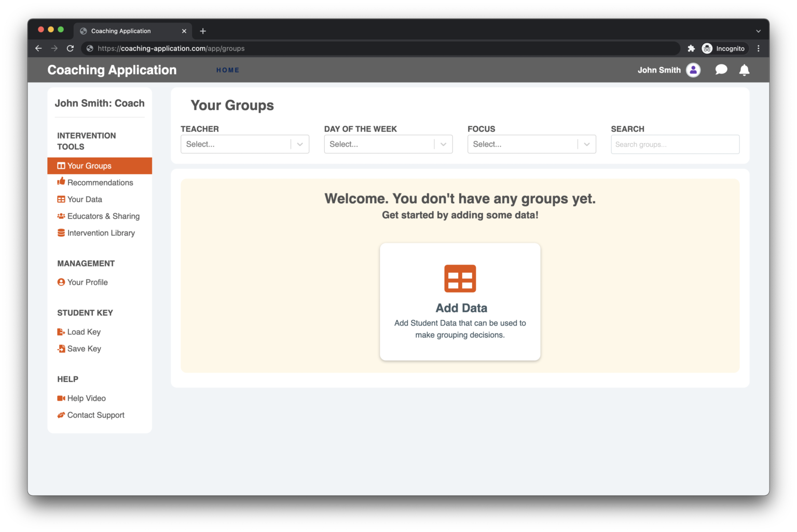This screenshot has height=532, width=797.
Task: Click inside the Search groups field
Action: point(675,144)
